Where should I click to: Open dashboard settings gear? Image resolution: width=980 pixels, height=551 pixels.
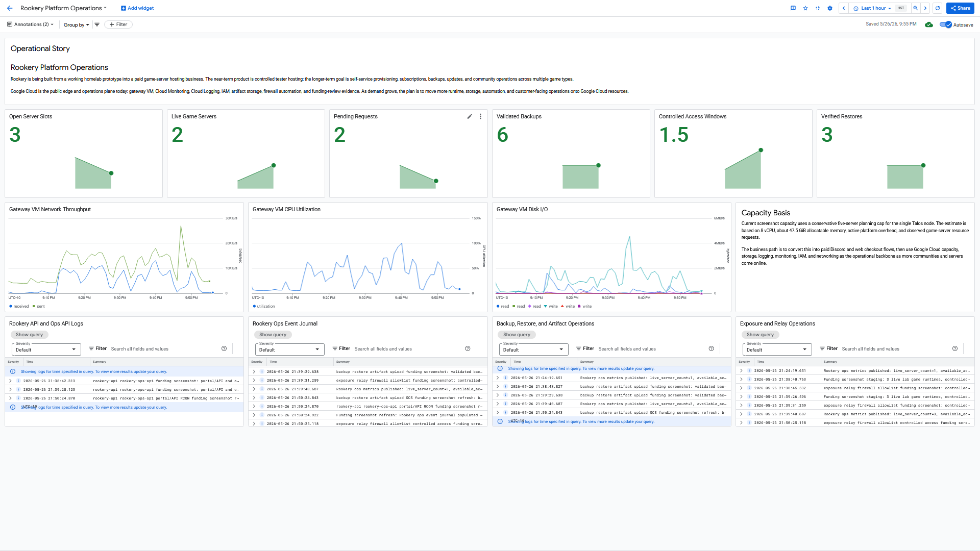coord(830,8)
